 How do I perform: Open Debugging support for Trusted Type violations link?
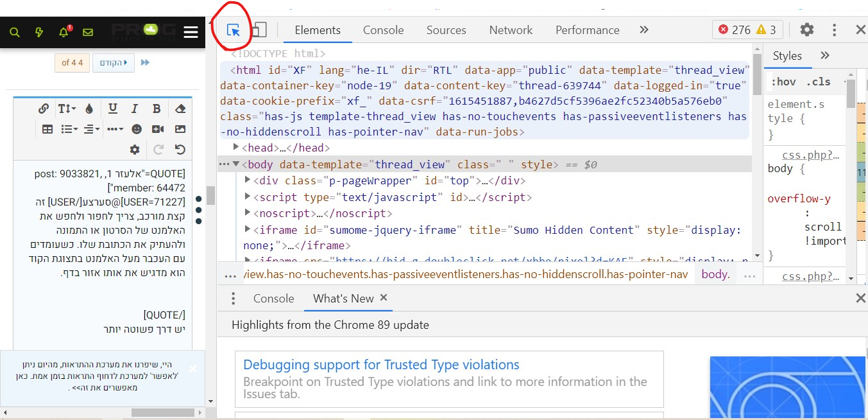381,365
